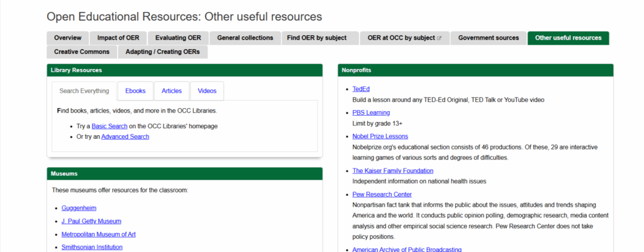The width and height of the screenshot is (644, 252).
Task: Select the Evaluating OER tab
Action: [x=178, y=38]
